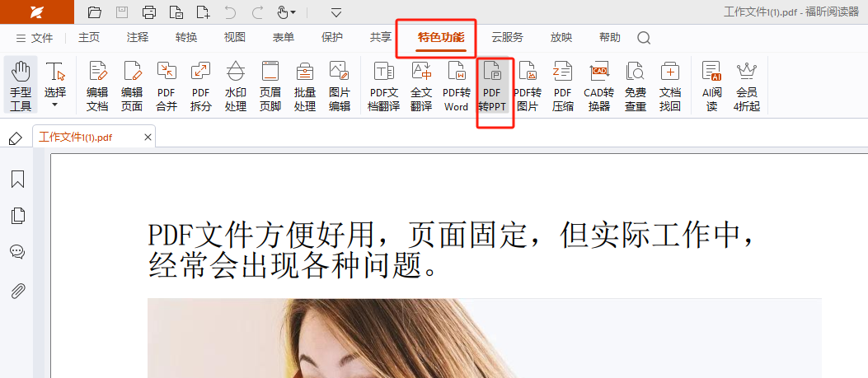This screenshot has width=868, height=378.
Task: Expand the 选择 tool dropdown arrow
Action: [55, 105]
